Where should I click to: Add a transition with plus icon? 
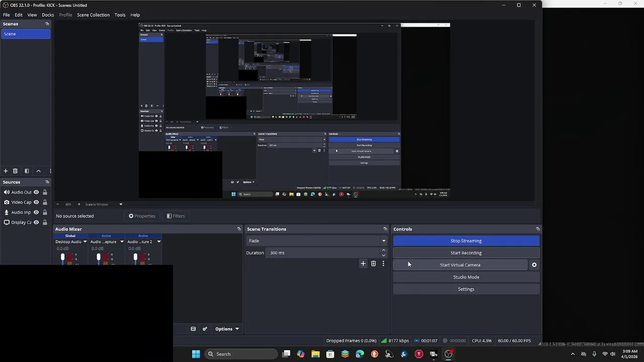point(363,263)
